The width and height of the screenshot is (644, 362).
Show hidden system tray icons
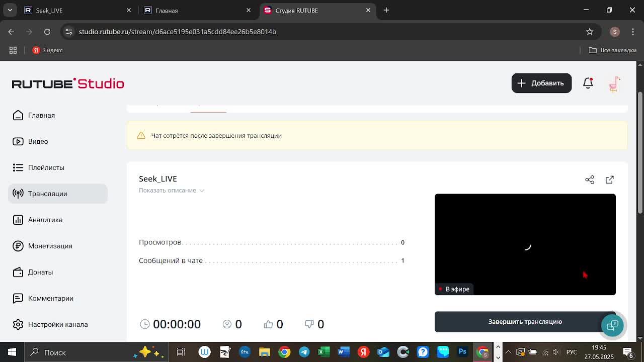[509, 352]
